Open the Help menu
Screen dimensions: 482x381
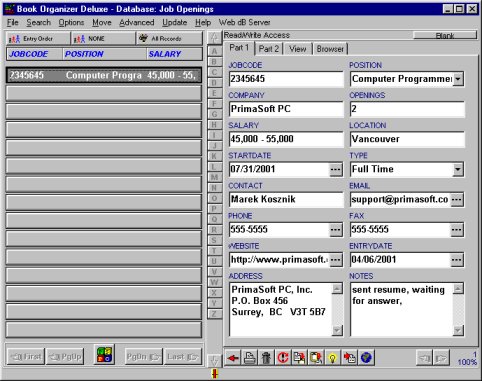(203, 22)
